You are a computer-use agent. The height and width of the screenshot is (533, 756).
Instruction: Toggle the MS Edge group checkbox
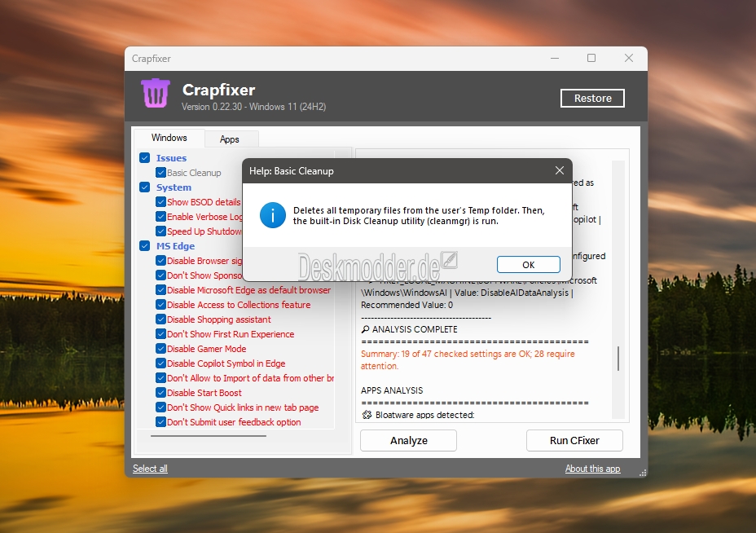click(x=145, y=246)
